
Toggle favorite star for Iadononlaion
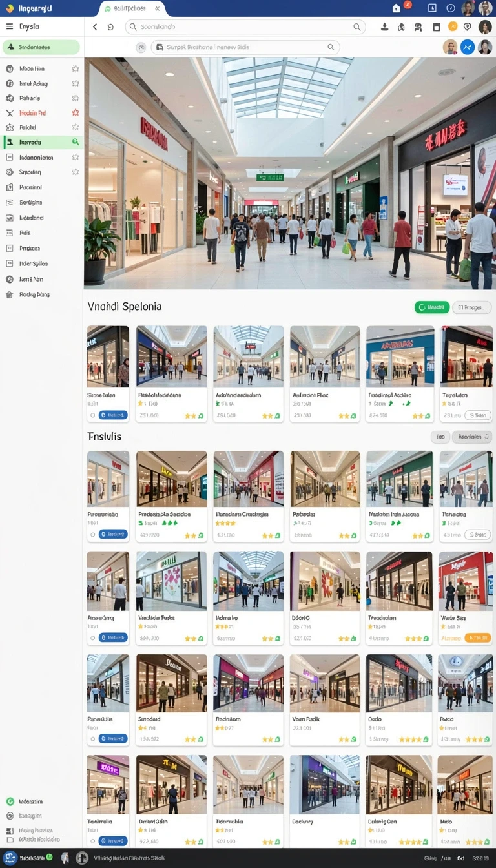pyautogui.click(x=76, y=157)
